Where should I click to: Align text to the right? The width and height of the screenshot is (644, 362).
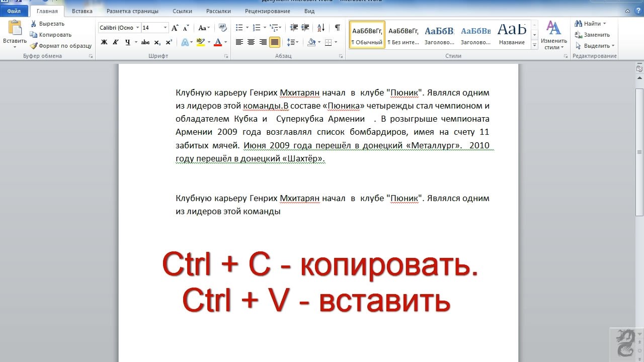(263, 42)
